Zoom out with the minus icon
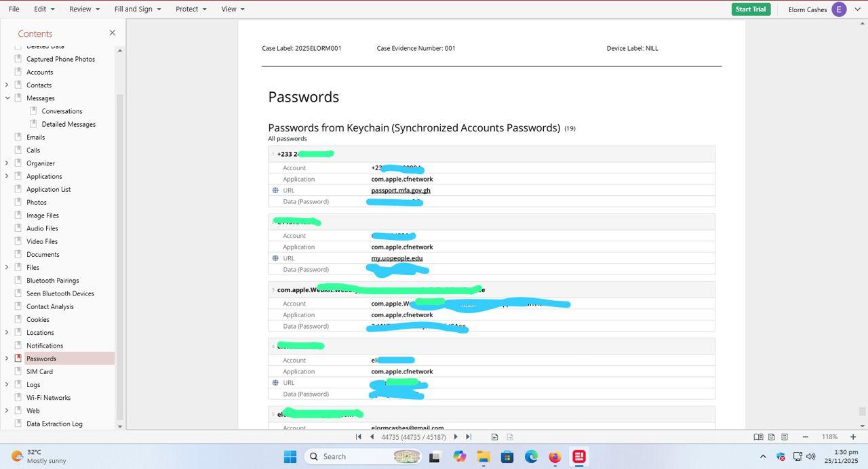 pos(805,437)
